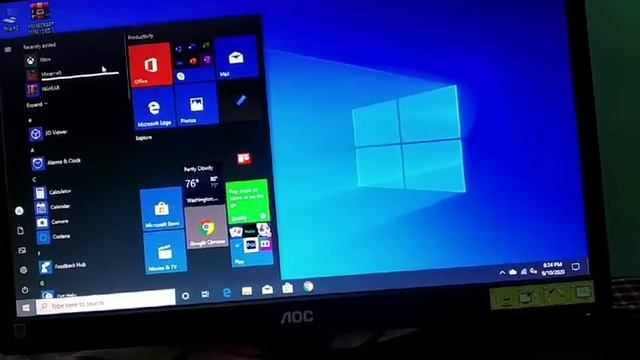Open the Microsoft Store tile
Screen dimensions: 640x360
click(x=162, y=209)
